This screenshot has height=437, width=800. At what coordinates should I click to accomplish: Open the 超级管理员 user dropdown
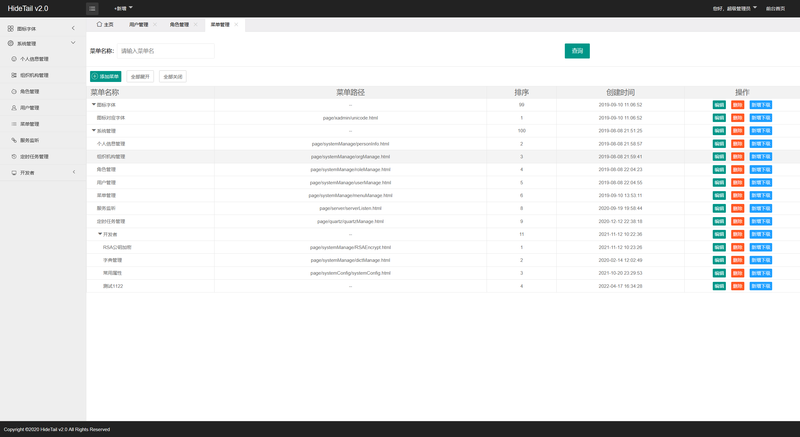735,8
